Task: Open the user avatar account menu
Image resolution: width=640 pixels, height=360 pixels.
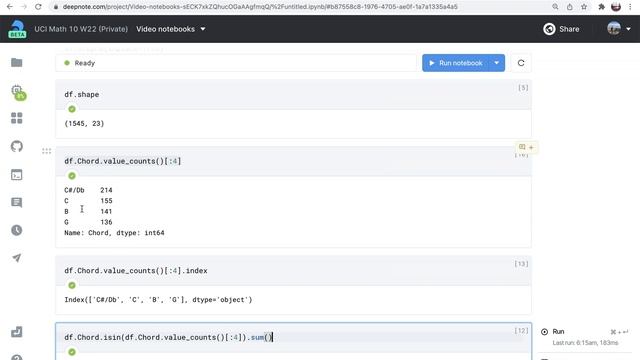Action: pos(619,29)
